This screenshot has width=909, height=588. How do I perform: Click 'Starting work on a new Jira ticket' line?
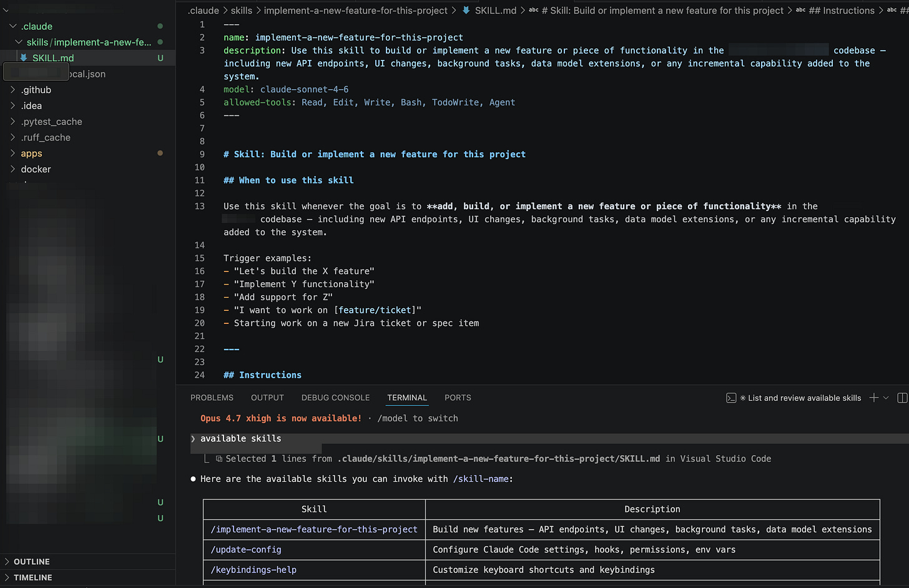click(351, 323)
